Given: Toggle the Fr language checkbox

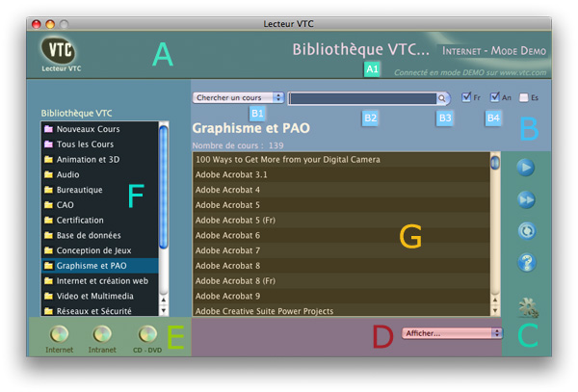Looking at the screenshot, I should tap(466, 97).
